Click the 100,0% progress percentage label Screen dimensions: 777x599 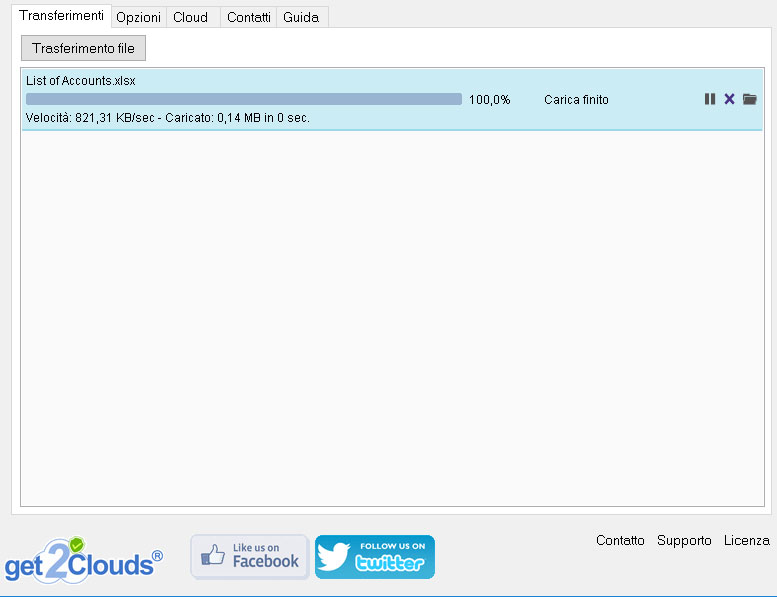(x=489, y=100)
